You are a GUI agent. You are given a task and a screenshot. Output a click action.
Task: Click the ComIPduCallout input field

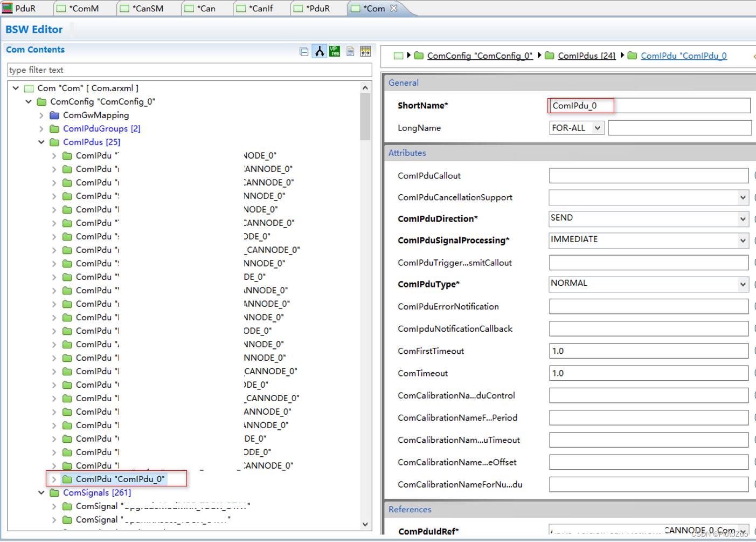(649, 176)
